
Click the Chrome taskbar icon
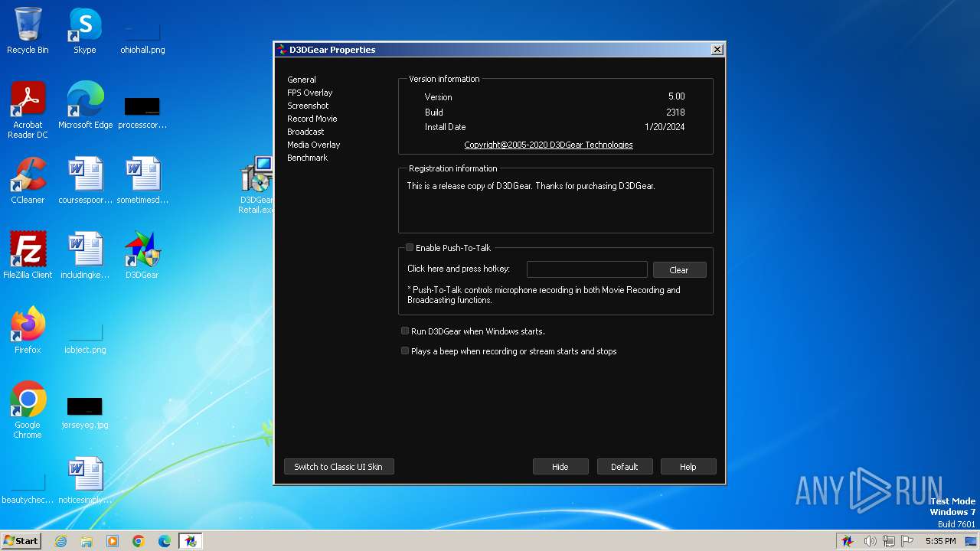[x=139, y=541]
